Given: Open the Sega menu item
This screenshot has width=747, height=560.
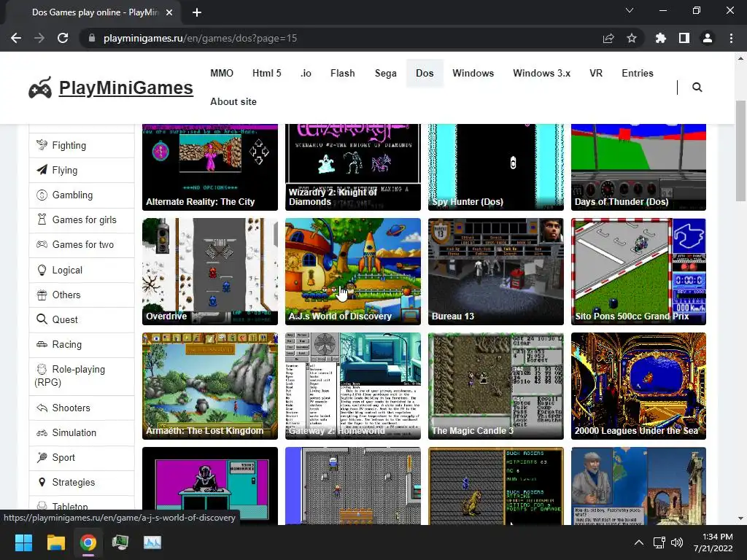Looking at the screenshot, I should (x=385, y=73).
